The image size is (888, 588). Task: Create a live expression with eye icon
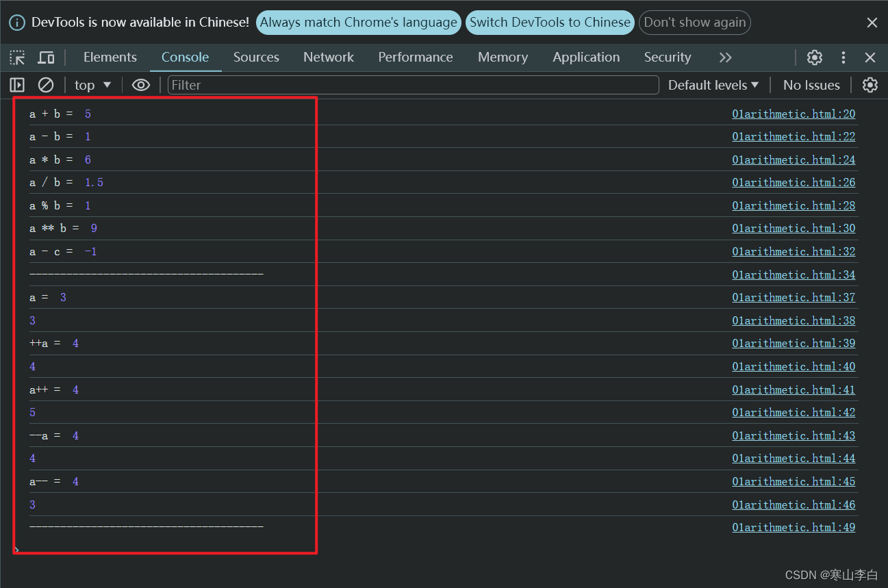point(141,85)
